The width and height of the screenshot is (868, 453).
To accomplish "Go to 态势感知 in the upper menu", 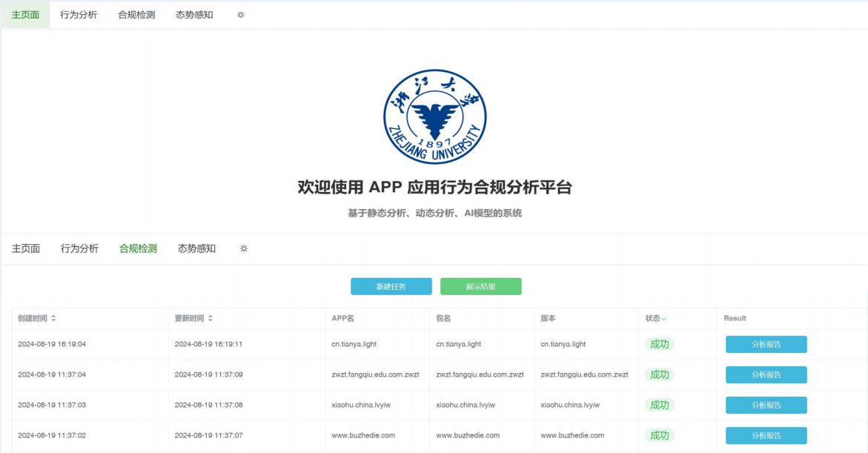I will [194, 15].
